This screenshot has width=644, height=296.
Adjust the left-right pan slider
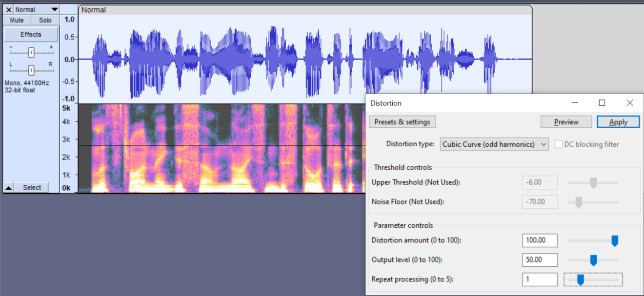coord(31,70)
